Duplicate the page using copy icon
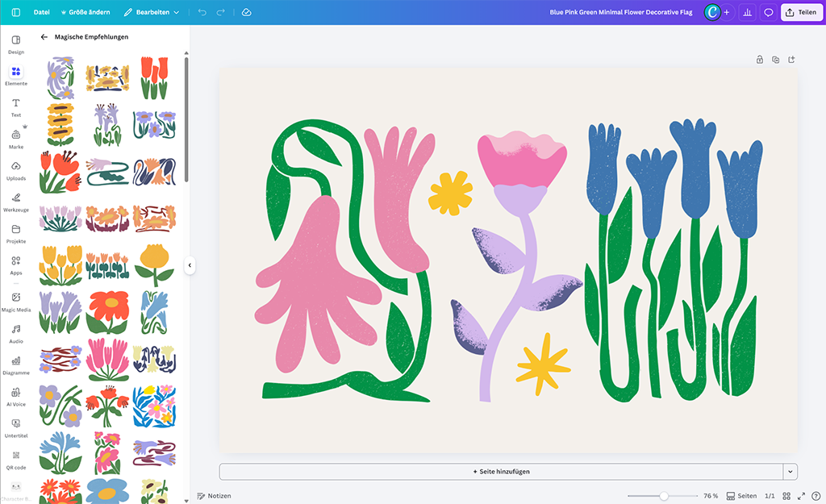Screen dimensions: 826x504 pyautogui.click(x=775, y=60)
